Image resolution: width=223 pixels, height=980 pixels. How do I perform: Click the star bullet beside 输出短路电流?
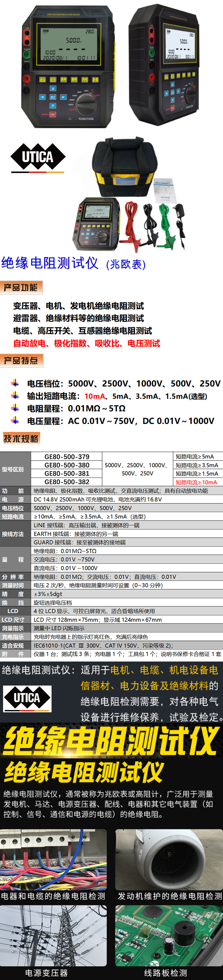(15, 395)
